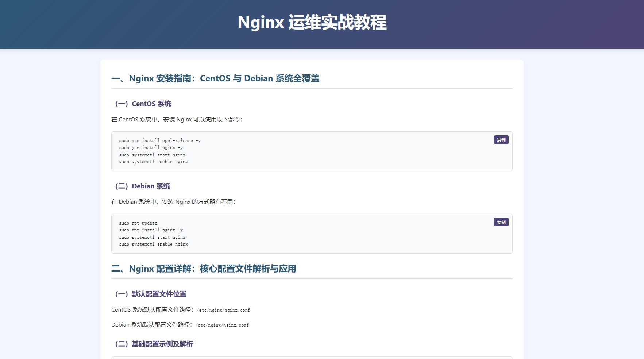The image size is (644, 359).
Task: Select the line sudo yum install epel-release -y
Action: (160, 140)
